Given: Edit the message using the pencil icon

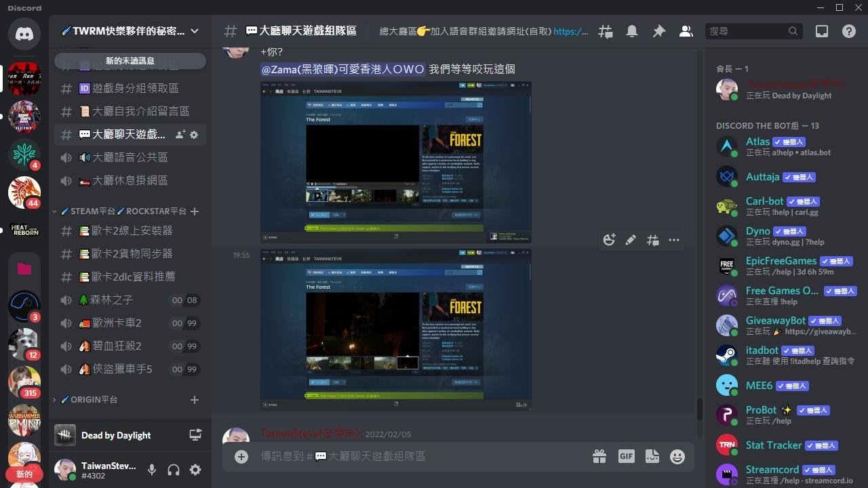Looking at the screenshot, I should tap(631, 240).
